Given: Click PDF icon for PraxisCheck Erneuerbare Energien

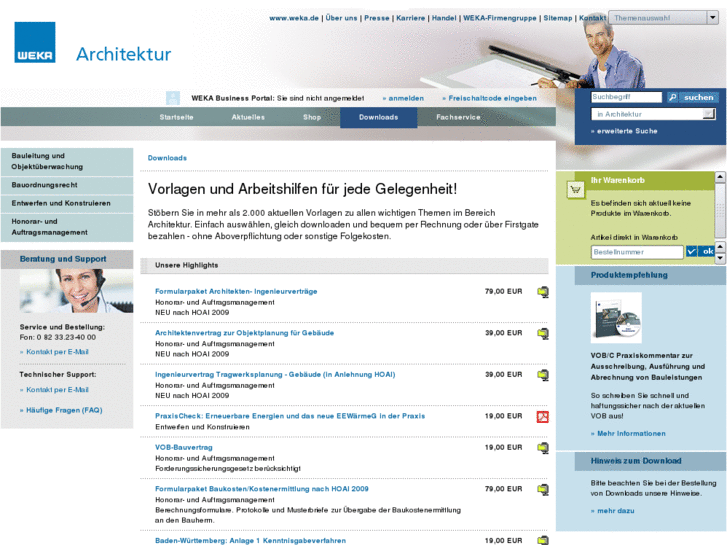Looking at the screenshot, I should [x=542, y=417].
